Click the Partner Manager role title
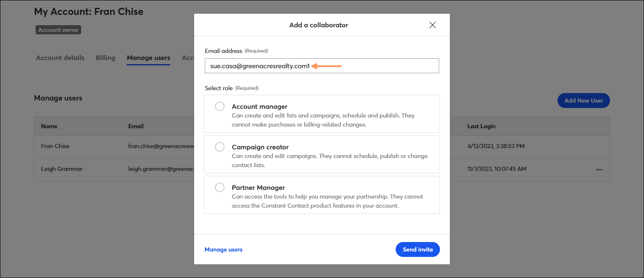The height and width of the screenshot is (278, 644). [258, 188]
